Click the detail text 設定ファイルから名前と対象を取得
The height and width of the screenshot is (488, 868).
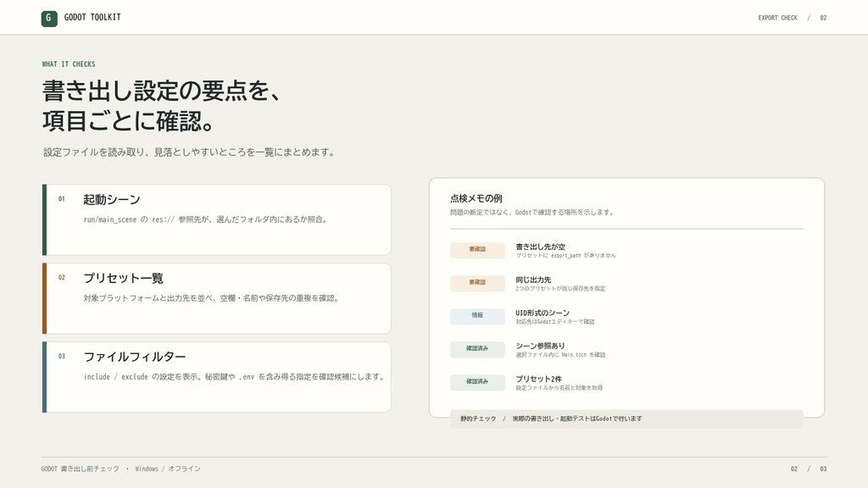coord(559,388)
